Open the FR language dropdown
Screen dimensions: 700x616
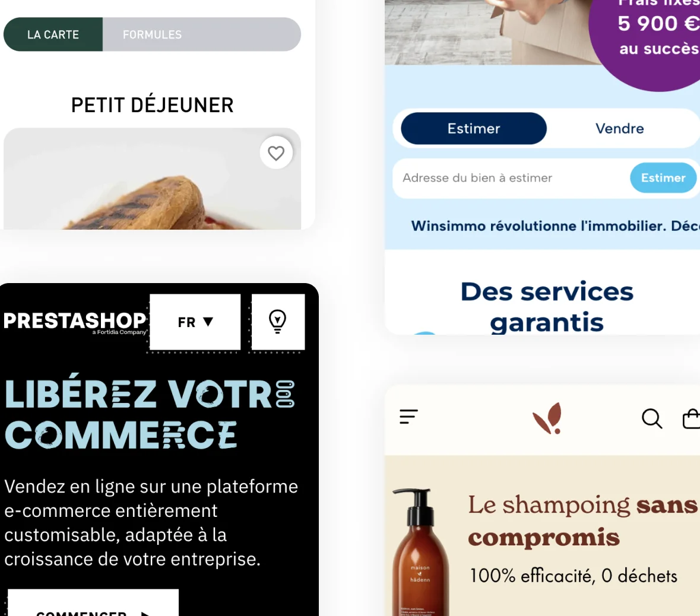point(195,322)
